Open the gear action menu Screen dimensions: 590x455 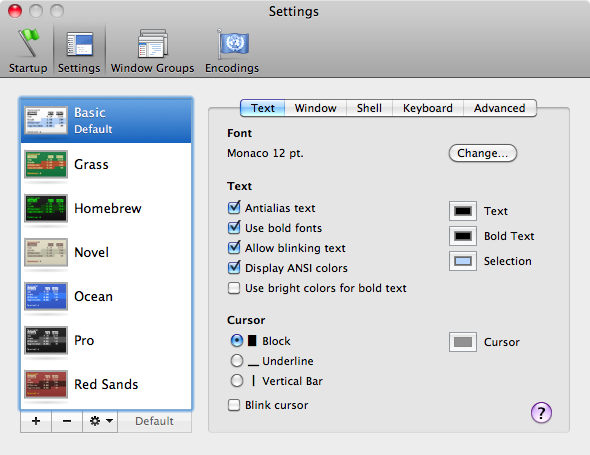pos(100,421)
